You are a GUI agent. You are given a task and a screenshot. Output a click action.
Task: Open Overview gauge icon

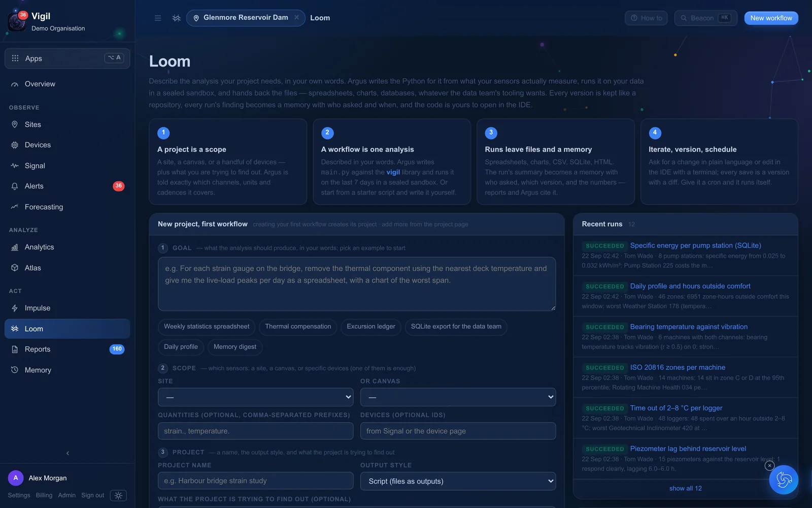[15, 84]
